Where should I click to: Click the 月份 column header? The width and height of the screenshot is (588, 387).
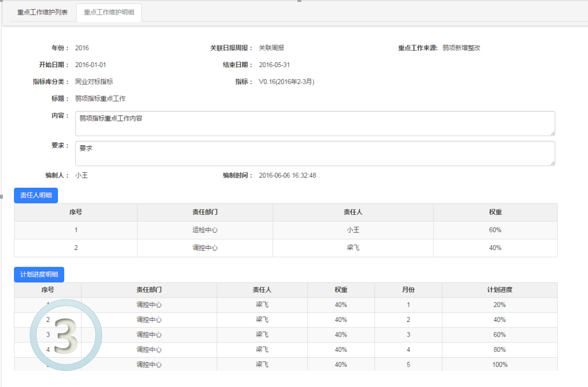tap(408, 290)
